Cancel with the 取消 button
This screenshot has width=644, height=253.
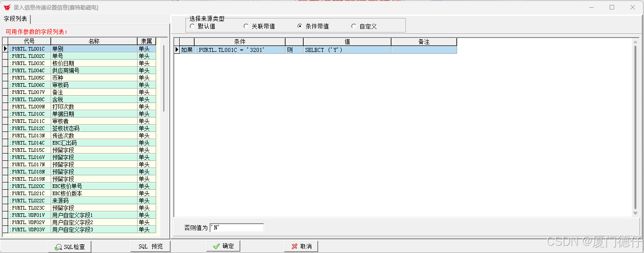point(301,246)
